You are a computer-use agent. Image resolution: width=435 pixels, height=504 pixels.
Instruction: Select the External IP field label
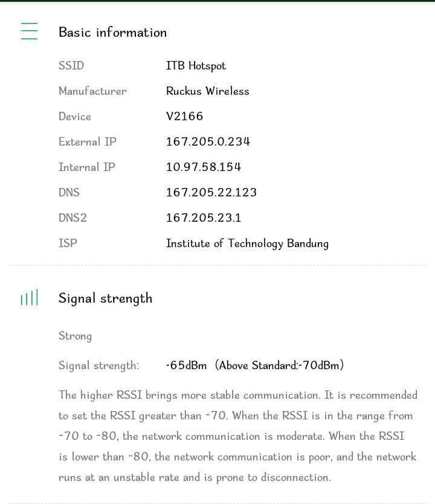pos(88,142)
